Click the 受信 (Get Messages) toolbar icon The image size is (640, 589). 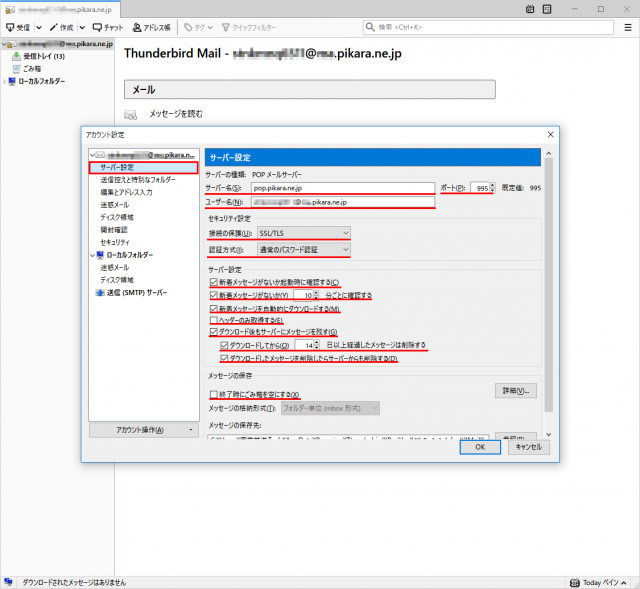point(18,27)
